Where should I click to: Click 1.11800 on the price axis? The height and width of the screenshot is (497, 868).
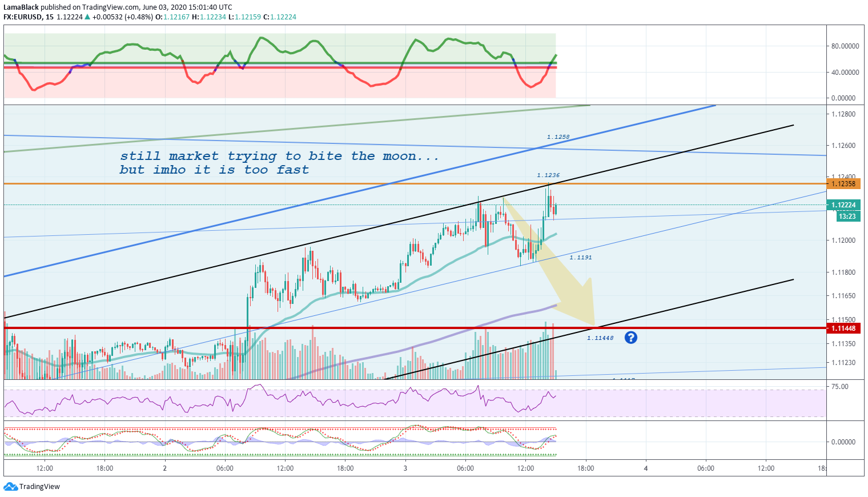pos(843,272)
